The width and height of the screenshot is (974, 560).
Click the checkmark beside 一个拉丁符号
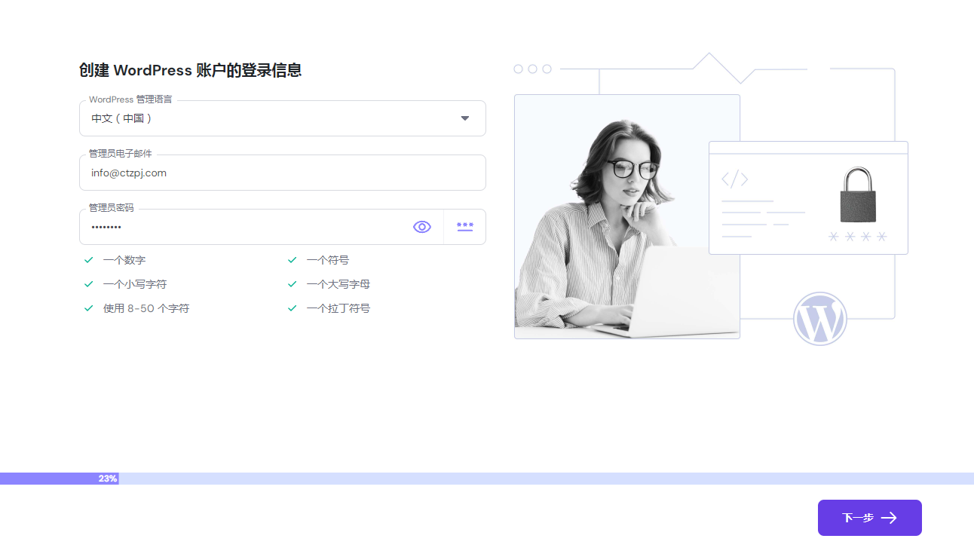(293, 308)
